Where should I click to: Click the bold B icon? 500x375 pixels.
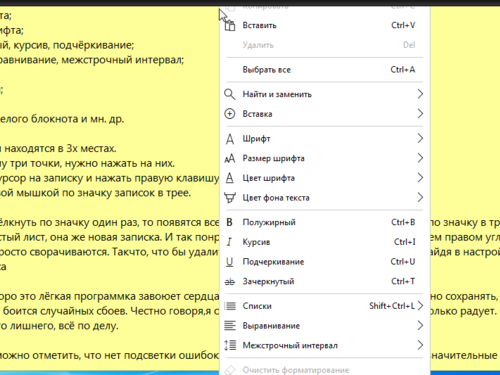(229, 222)
